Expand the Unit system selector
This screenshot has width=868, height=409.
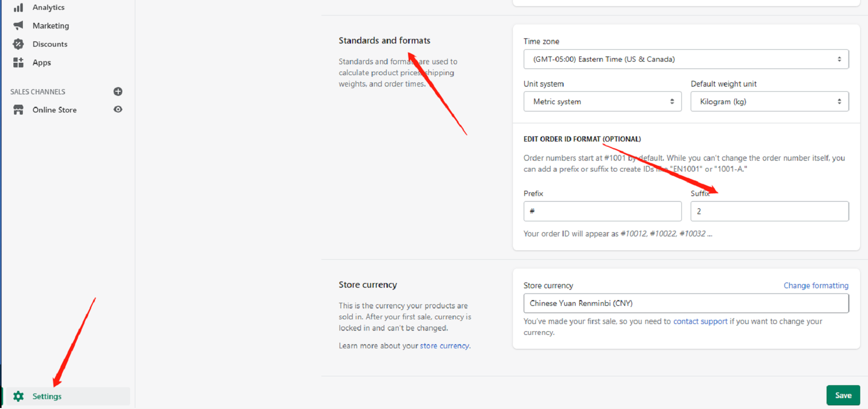[x=602, y=102]
